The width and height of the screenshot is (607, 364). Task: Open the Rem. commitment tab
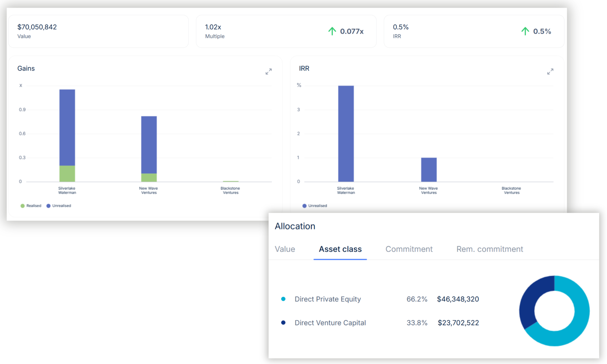click(x=489, y=249)
